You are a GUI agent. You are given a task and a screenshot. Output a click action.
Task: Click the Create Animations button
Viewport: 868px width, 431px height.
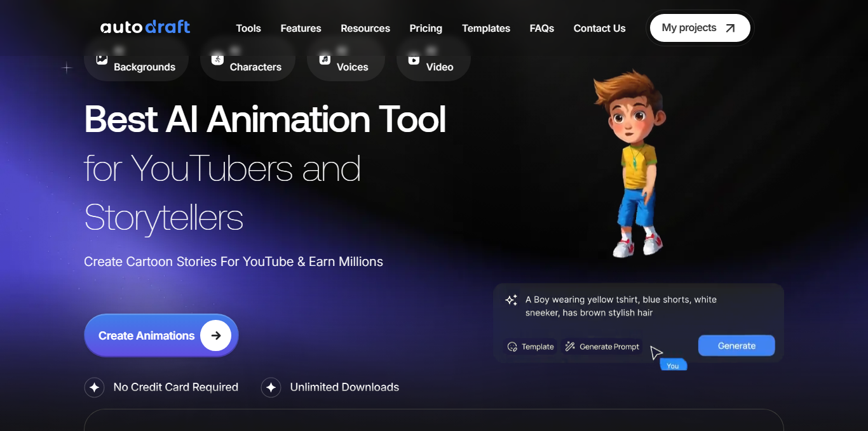point(161,335)
